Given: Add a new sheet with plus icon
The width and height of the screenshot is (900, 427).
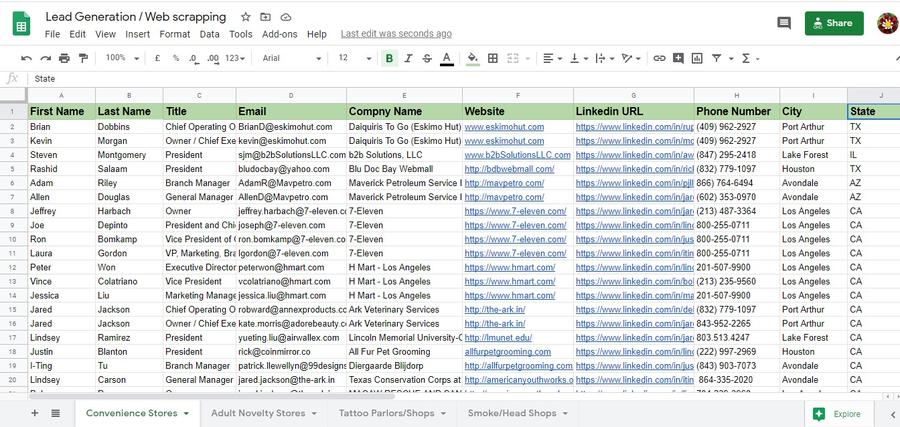Looking at the screenshot, I should coord(35,413).
